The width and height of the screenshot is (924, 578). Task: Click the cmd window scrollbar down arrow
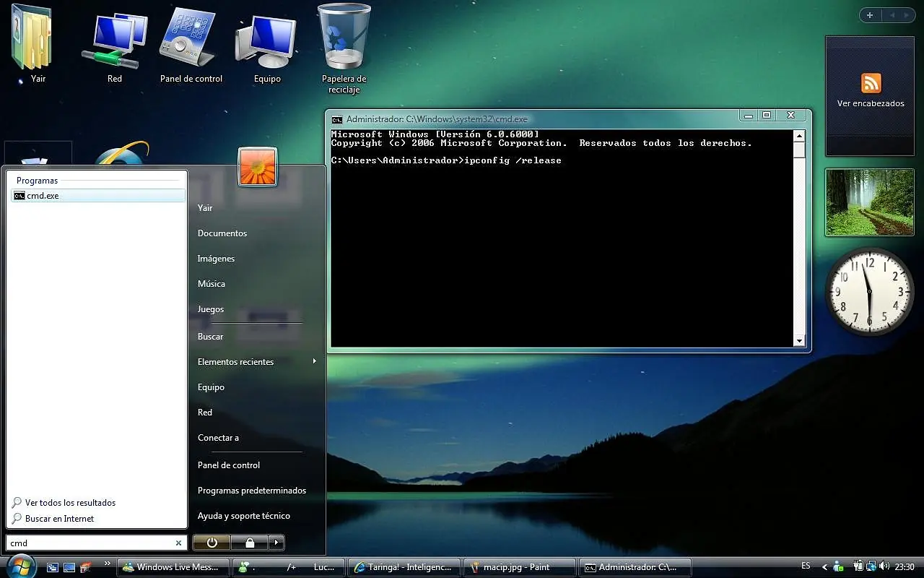tap(799, 341)
